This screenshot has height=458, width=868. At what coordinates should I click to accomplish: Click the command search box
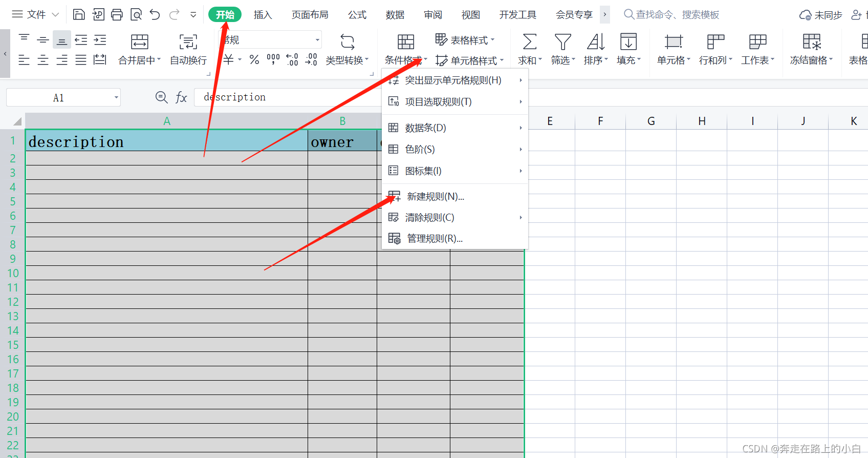tap(671, 15)
